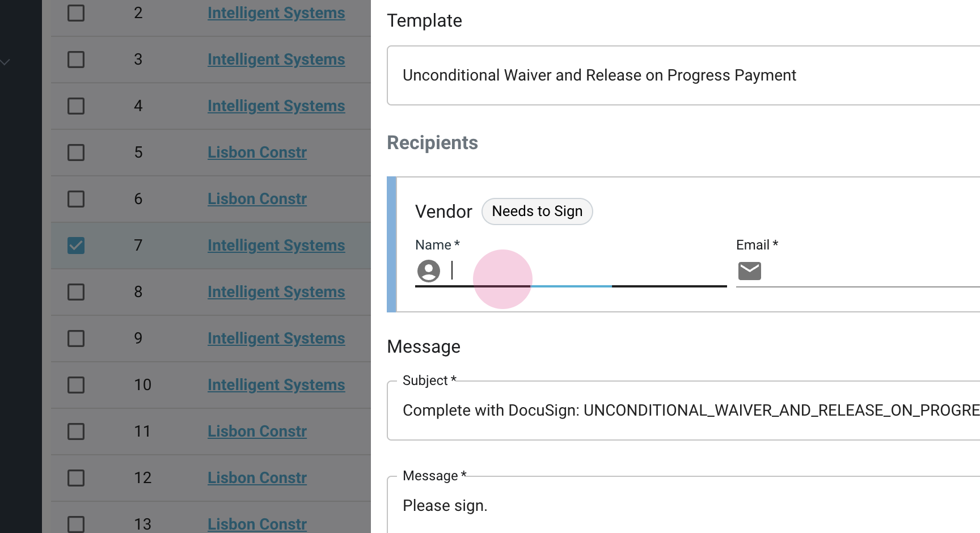The height and width of the screenshot is (533, 980).
Task: Click the person icon beside Name field
Action: 428,271
